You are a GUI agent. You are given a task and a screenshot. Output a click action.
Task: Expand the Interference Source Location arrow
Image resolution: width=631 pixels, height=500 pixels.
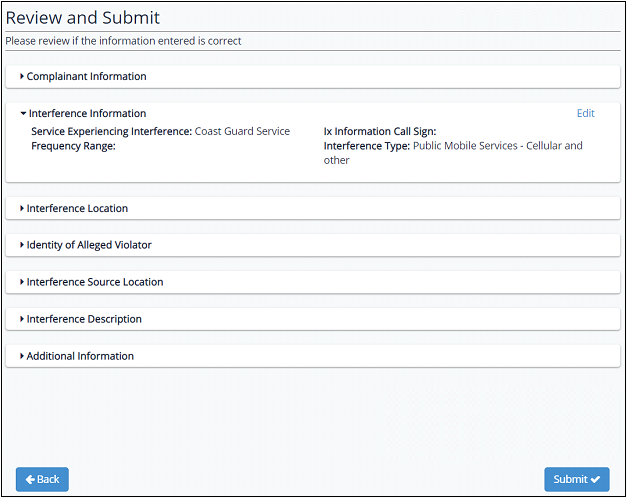(22, 282)
